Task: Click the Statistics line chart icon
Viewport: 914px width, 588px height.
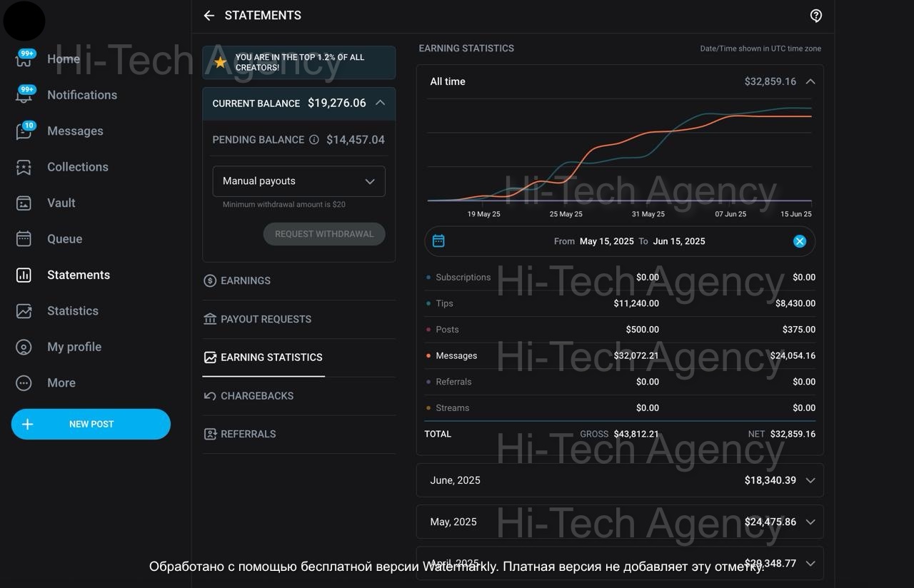Action: (24, 311)
